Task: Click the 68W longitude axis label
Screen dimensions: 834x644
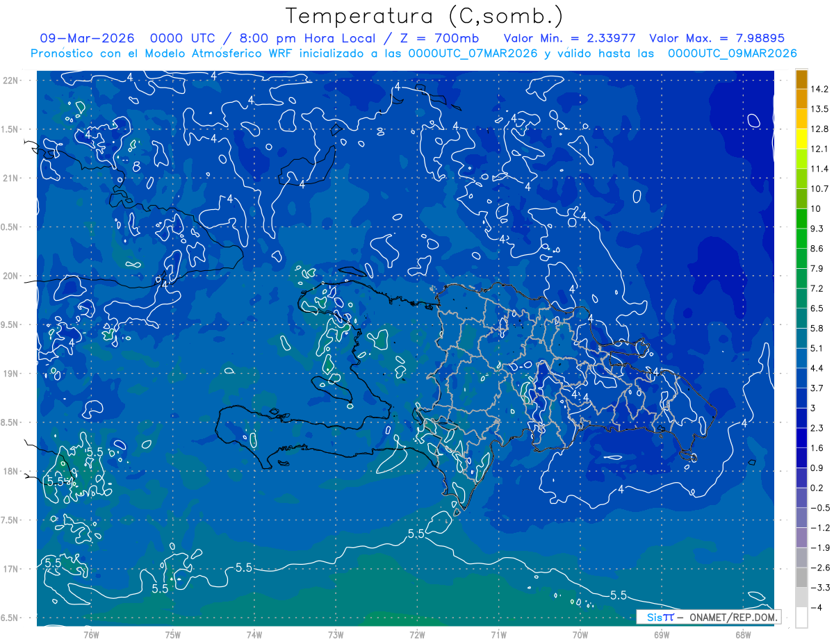Action: (x=743, y=635)
